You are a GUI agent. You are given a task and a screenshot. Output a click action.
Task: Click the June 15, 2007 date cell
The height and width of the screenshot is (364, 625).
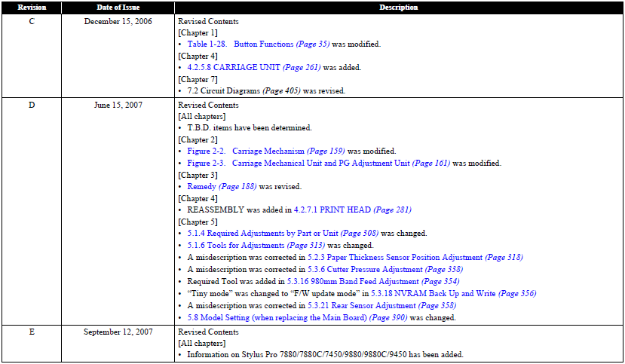(x=117, y=106)
